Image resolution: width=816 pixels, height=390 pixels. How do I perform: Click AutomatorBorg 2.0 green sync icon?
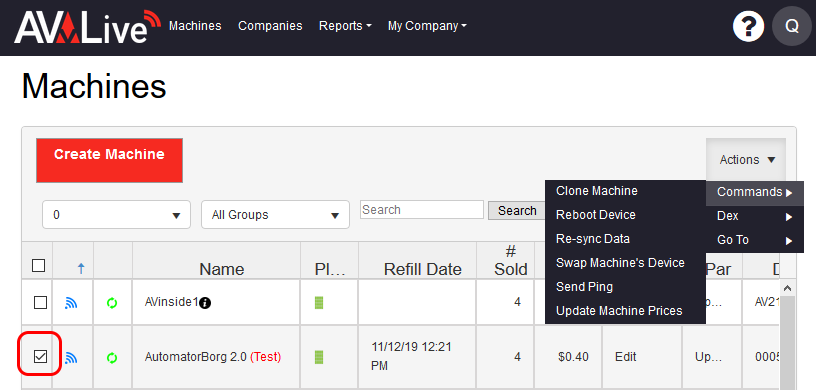point(112,357)
